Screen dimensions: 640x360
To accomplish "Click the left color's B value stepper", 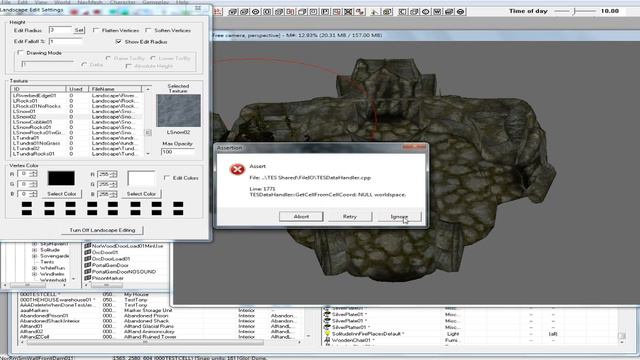I will point(34,194).
